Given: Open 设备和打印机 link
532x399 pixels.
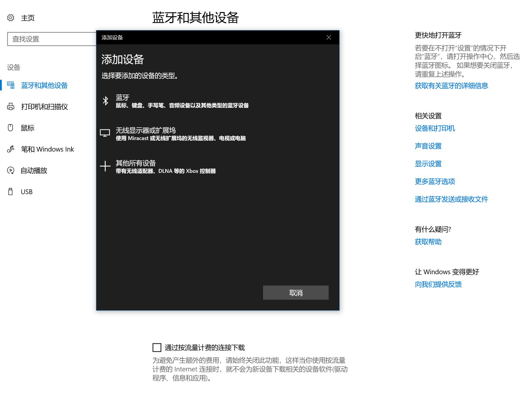Looking at the screenshot, I should click(x=435, y=128).
